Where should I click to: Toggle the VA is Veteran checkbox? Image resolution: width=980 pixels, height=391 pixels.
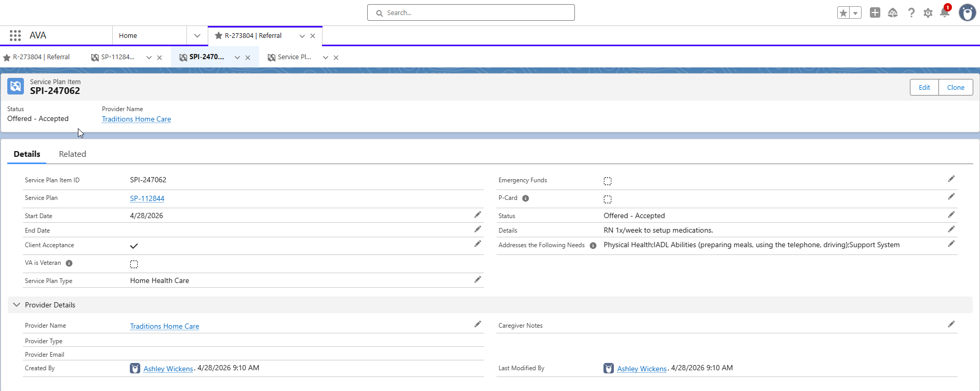coord(134,264)
